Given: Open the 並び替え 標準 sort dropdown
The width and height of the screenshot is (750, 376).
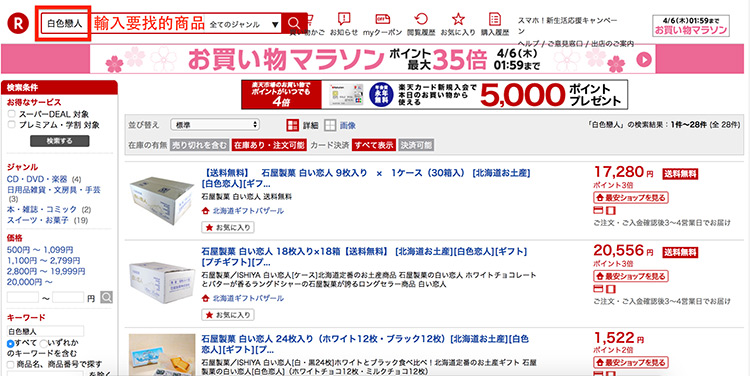Looking at the screenshot, I should coord(215,125).
